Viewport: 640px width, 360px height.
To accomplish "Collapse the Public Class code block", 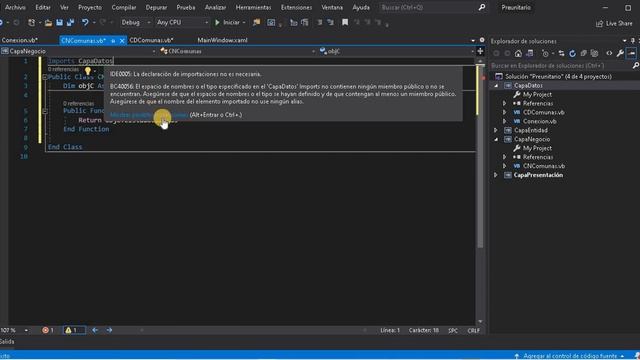I will pyautogui.click(x=44, y=77).
